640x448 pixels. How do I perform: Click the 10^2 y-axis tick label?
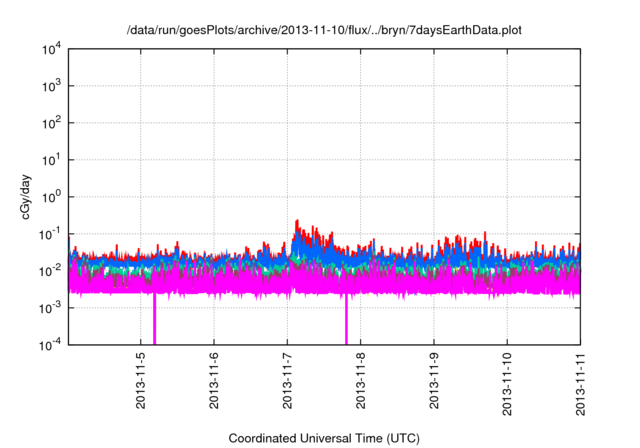51,123
